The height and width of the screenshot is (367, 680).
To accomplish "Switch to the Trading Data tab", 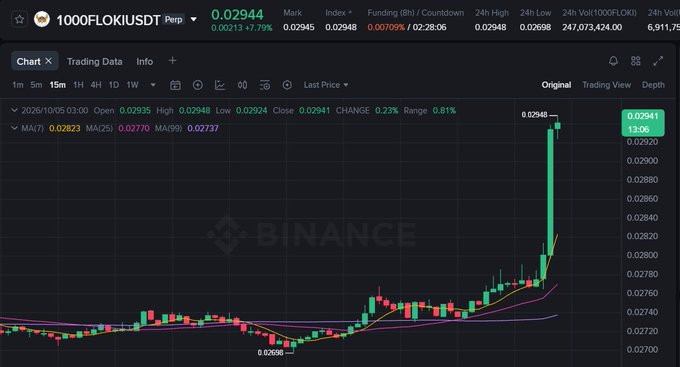I will [x=95, y=62].
